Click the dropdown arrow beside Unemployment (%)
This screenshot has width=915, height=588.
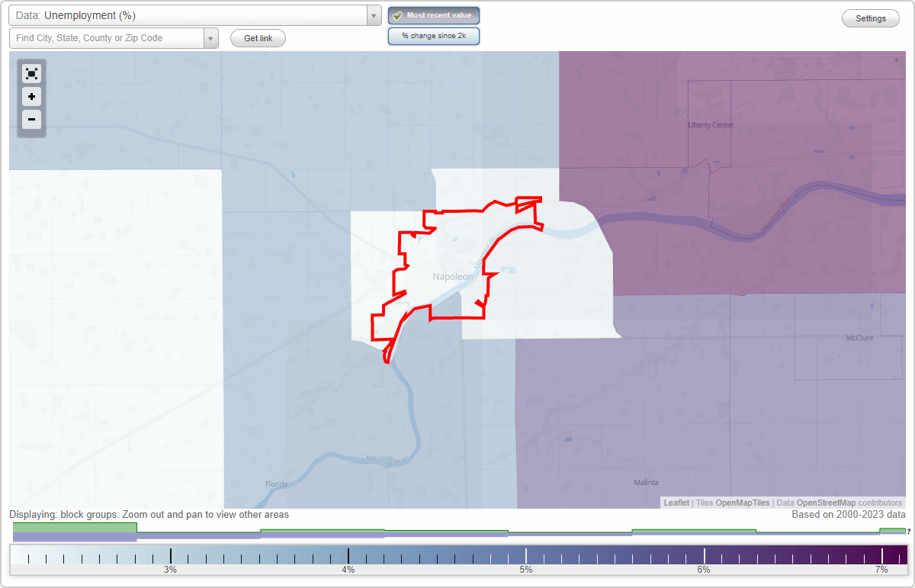pos(372,14)
